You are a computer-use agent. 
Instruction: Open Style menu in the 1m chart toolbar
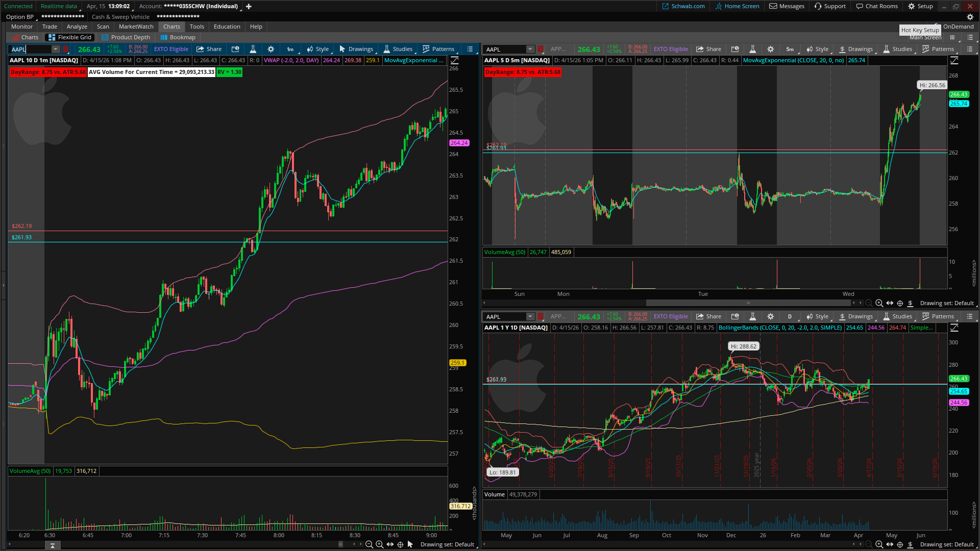click(318, 49)
